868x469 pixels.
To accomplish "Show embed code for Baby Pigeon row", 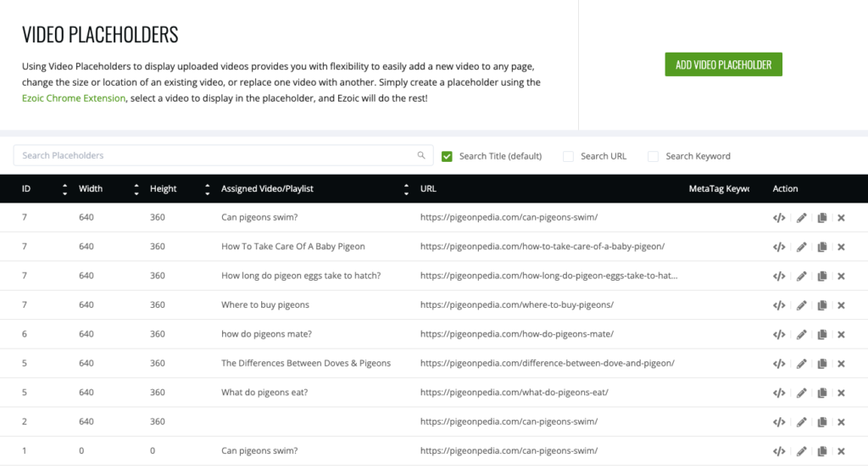I will click(779, 247).
